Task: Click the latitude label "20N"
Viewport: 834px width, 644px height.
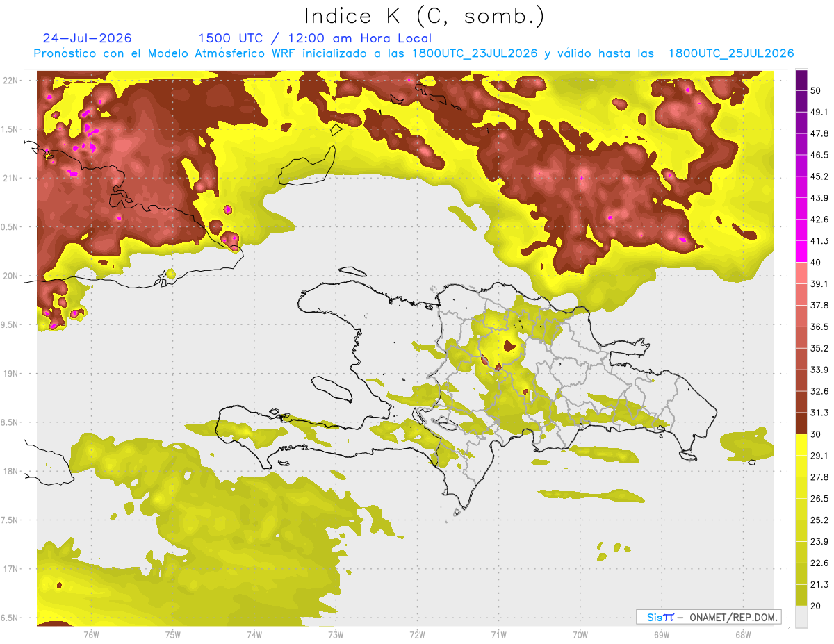Action: [12, 276]
